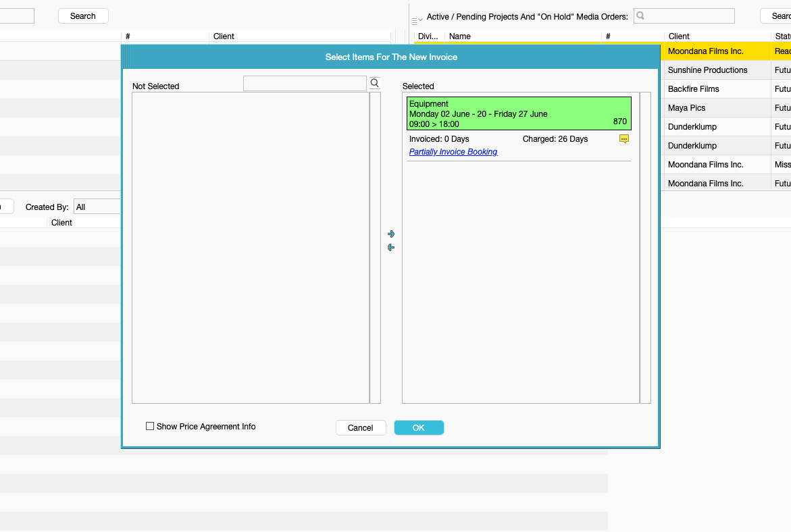791x532 pixels.
Task: Click the Not Selected list scrollbar
Action: tap(376, 248)
